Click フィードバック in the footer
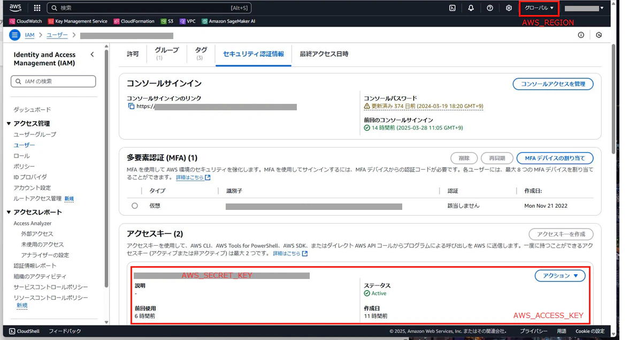644x340 pixels. coord(65,331)
